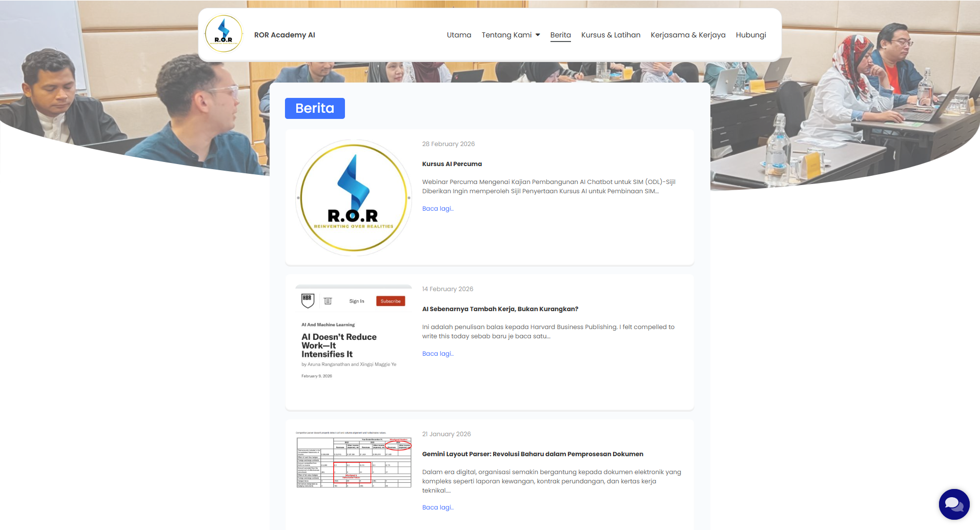
Task: Click the blue Berita heading badge
Action: (315, 108)
